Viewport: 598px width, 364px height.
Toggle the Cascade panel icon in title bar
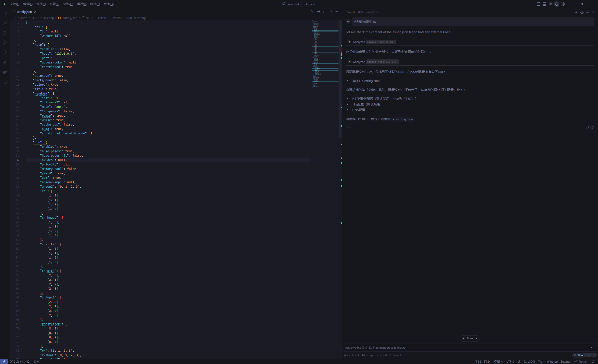coord(556,4)
